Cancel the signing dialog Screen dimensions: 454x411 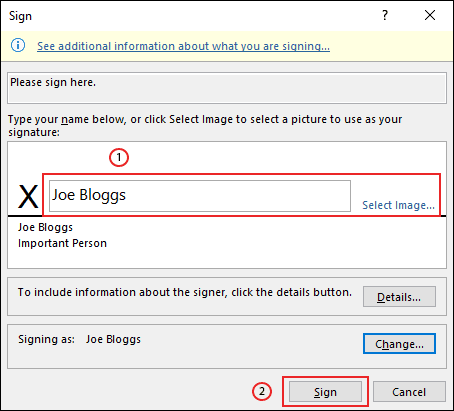[x=409, y=392]
